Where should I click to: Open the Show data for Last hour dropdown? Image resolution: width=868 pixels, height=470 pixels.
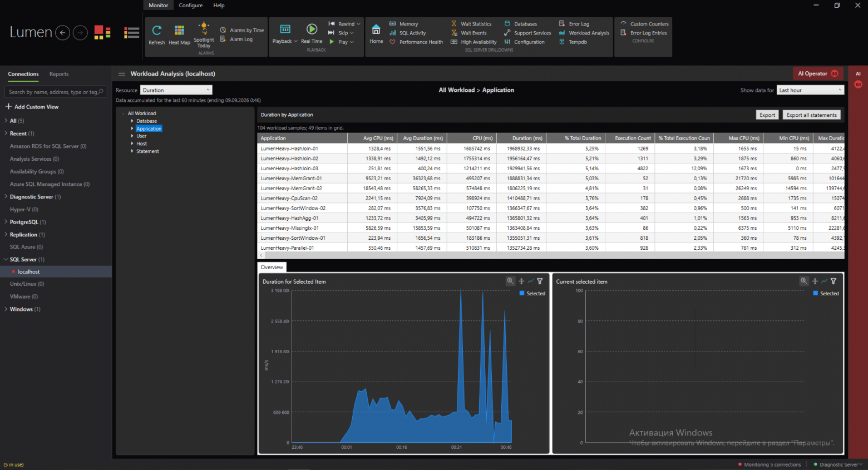pos(810,90)
